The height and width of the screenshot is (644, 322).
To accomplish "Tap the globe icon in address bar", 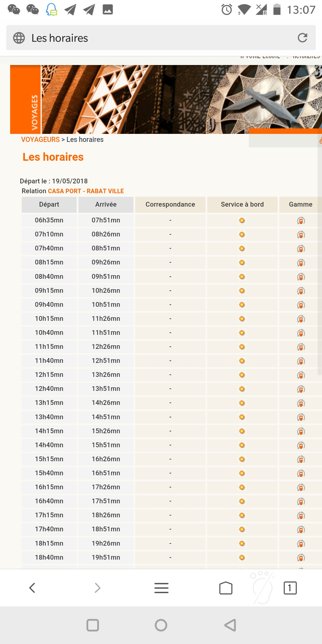I will click(x=19, y=38).
